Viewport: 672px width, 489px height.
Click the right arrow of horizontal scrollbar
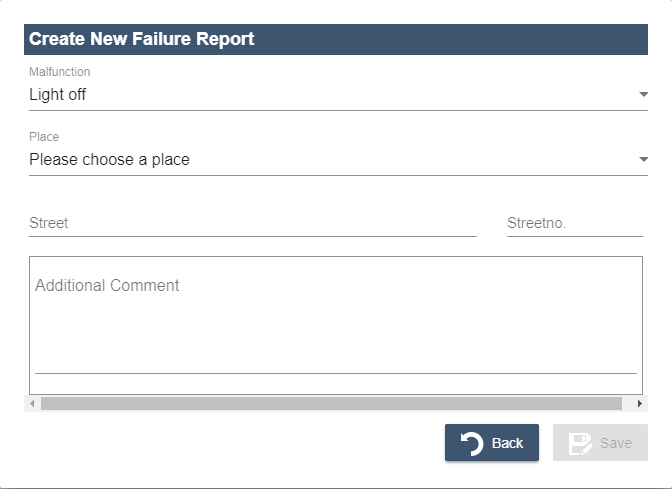click(x=639, y=403)
